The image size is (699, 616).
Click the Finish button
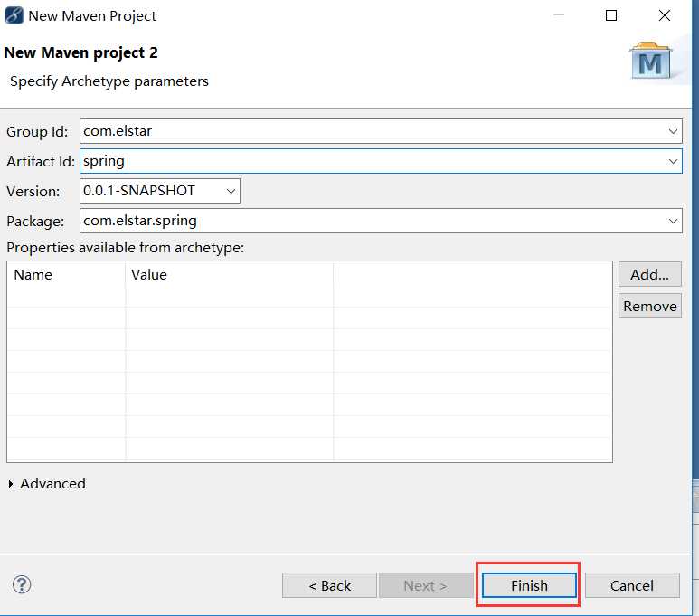click(x=529, y=585)
